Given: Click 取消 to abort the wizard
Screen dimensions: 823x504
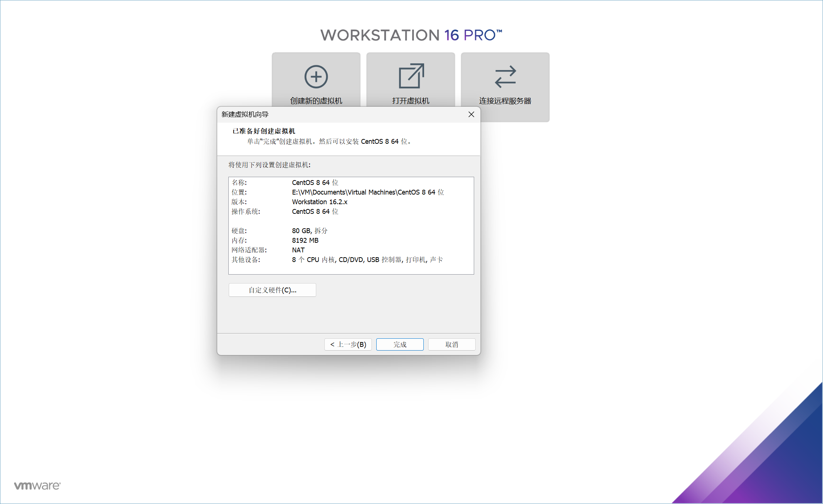Looking at the screenshot, I should [452, 344].
